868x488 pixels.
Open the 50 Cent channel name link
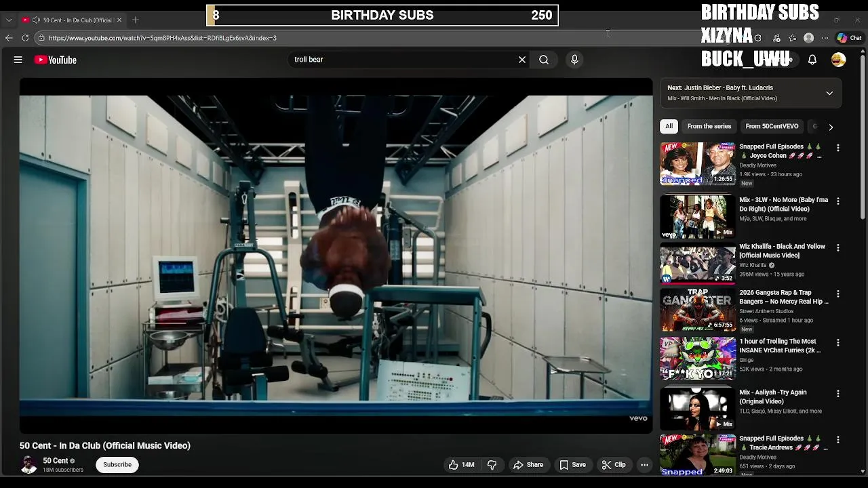pyautogui.click(x=56, y=461)
